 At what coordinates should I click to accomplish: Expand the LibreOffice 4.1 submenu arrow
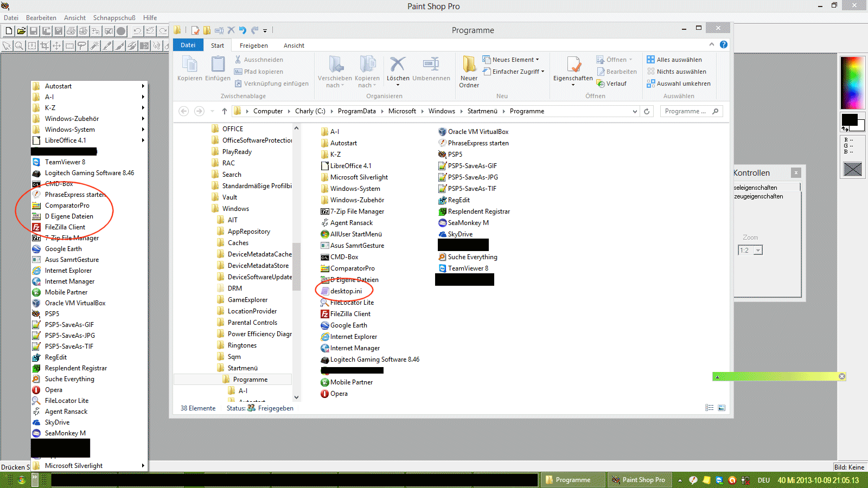pyautogui.click(x=143, y=140)
